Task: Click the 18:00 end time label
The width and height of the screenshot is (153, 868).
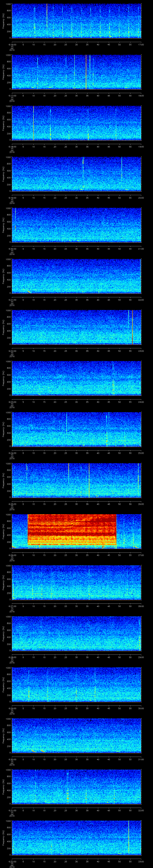Action: 141,96
